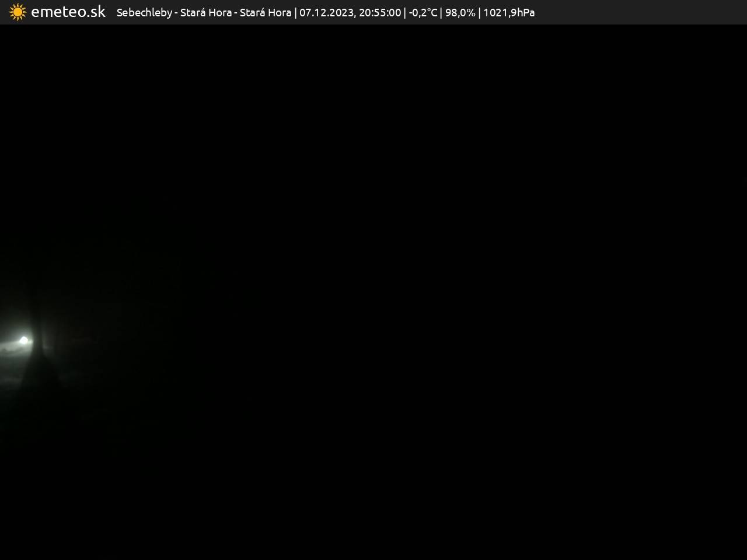Click the yellow sun logo icon

click(18, 12)
